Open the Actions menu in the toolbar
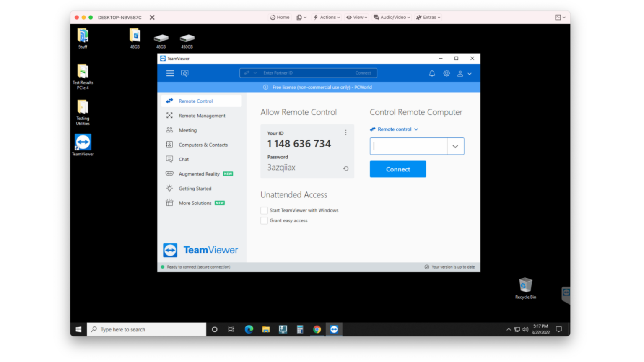This screenshot has height=362, width=644. click(x=326, y=17)
